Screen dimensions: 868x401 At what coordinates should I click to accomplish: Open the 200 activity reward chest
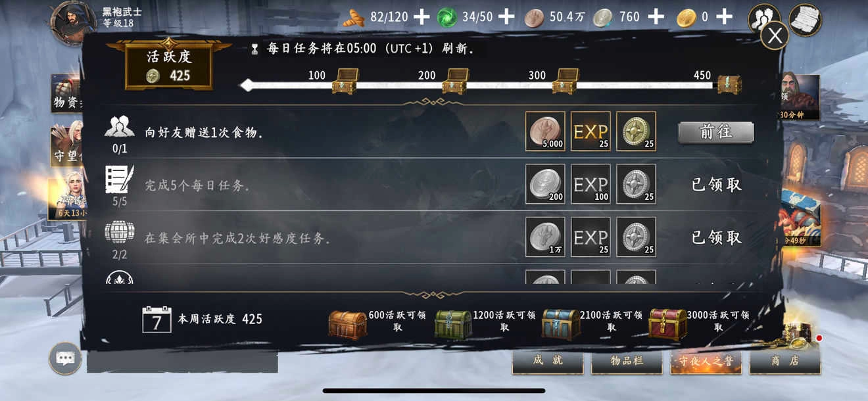[454, 82]
